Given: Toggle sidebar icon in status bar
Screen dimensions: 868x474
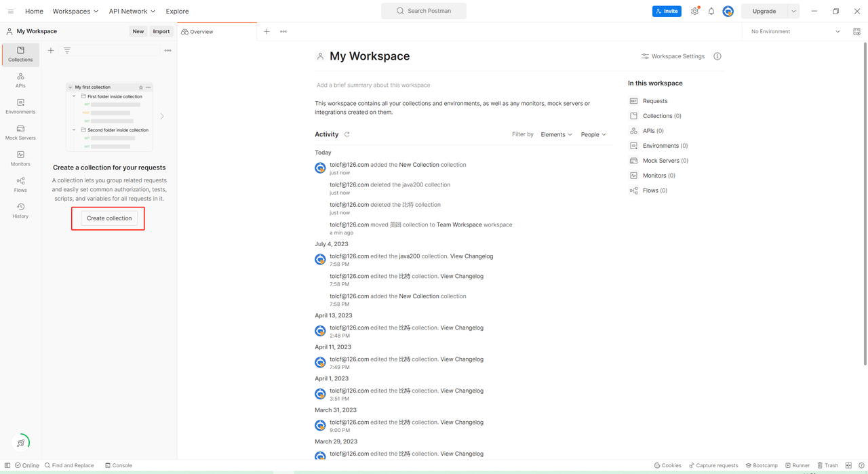Looking at the screenshot, I should (x=7, y=465).
